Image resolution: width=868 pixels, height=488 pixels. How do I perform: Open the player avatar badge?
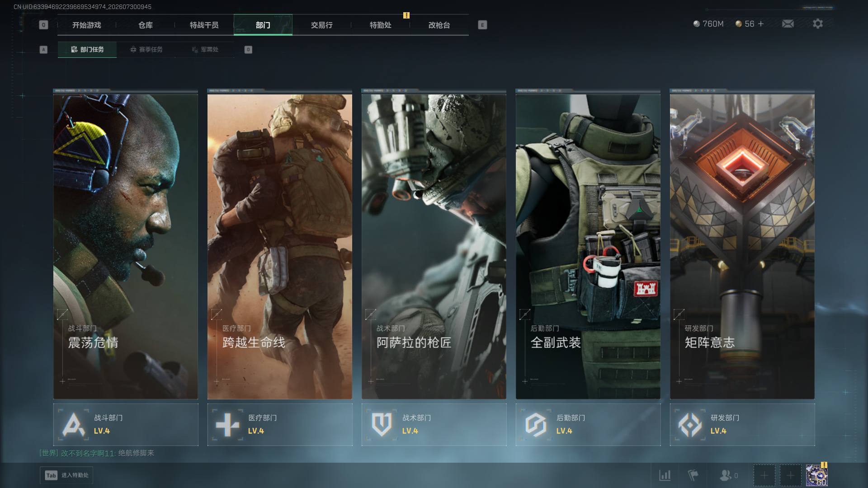pos(816,475)
